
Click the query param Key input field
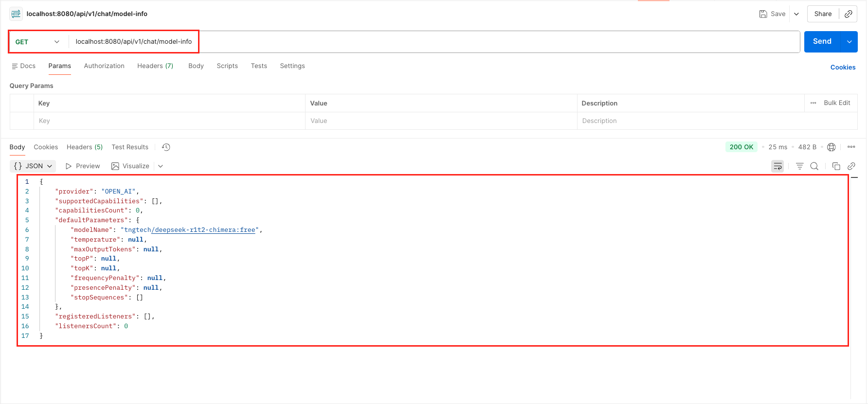tap(169, 121)
